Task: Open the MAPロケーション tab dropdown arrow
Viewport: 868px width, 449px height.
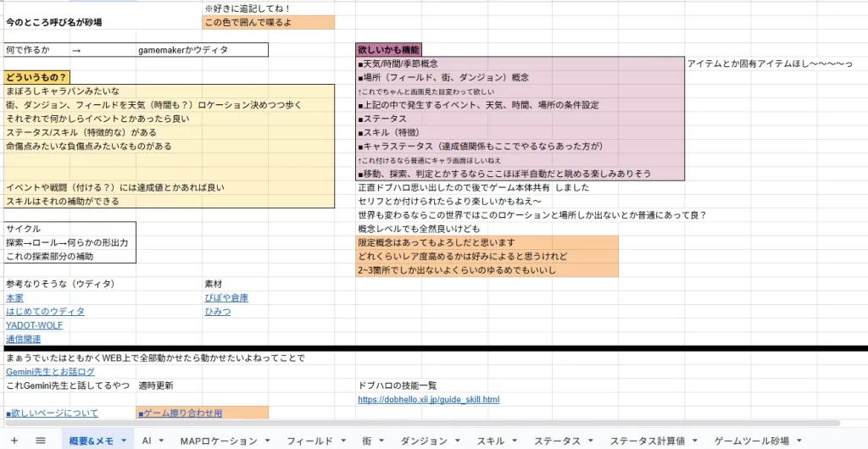Action: [268, 441]
